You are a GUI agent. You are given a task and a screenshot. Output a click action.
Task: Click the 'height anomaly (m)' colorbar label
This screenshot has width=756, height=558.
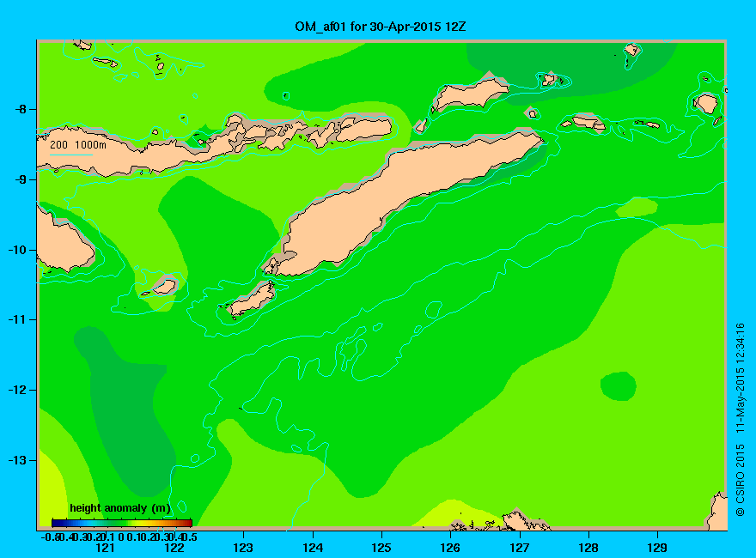pos(120,508)
